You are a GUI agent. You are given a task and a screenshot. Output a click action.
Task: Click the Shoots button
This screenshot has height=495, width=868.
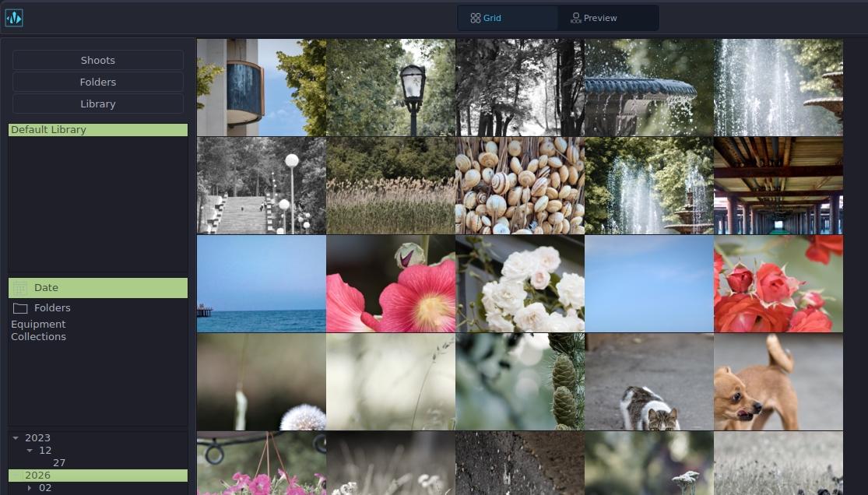pos(98,61)
